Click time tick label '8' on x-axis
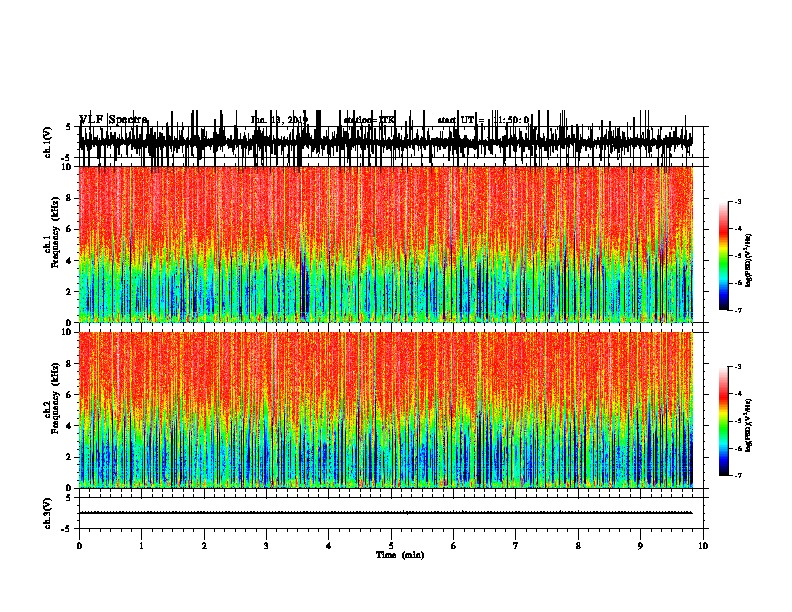The height and width of the screenshot is (612, 792). 578,546
